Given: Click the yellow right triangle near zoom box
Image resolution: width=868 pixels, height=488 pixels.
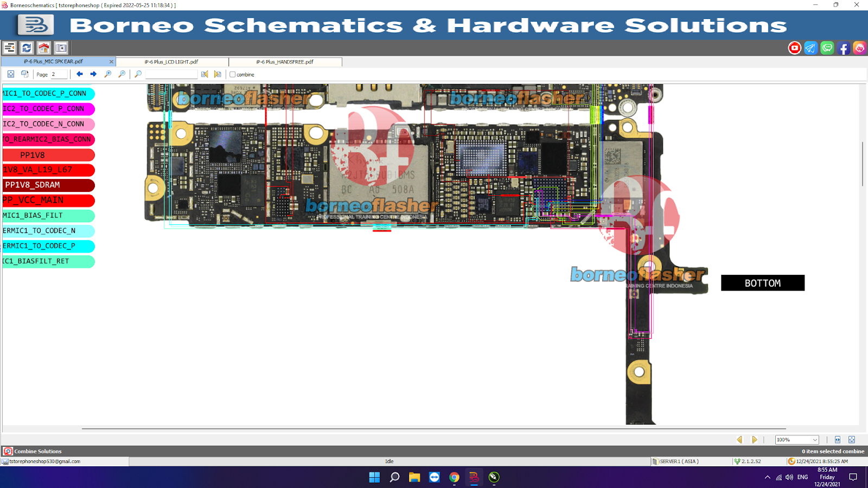Looking at the screenshot, I should (x=754, y=440).
